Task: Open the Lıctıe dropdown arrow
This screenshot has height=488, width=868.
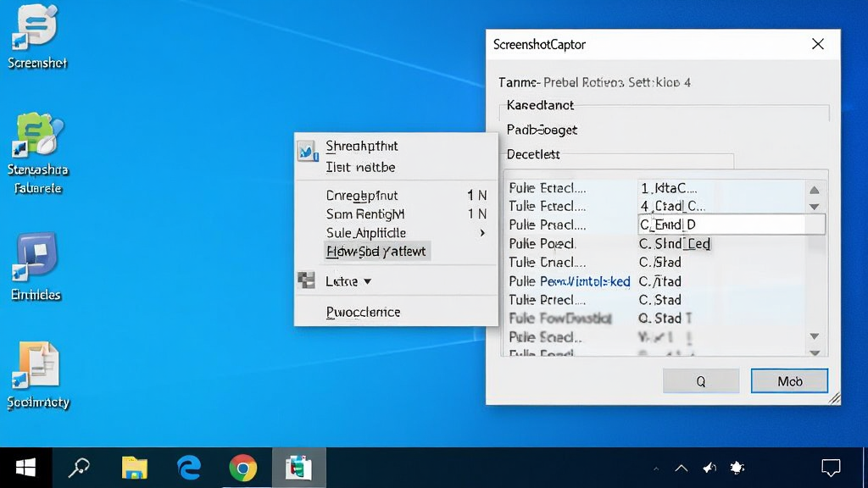Action: click(368, 281)
